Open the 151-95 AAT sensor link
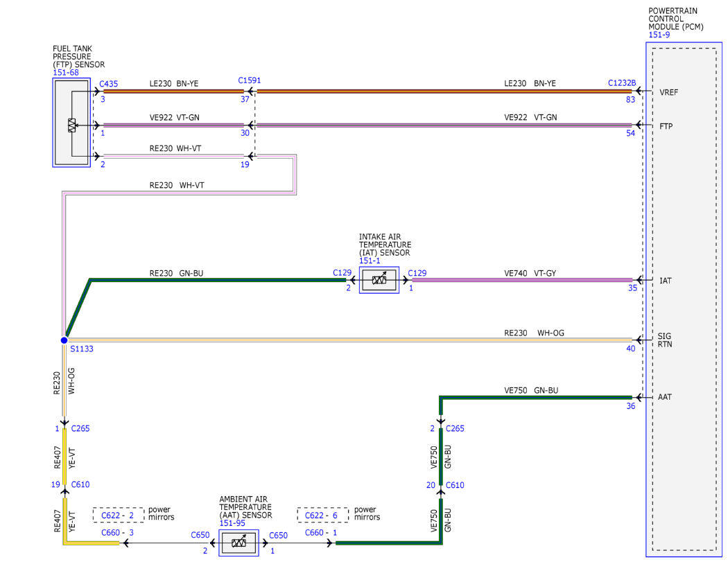This screenshot has width=728, height=562. click(x=232, y=523)
